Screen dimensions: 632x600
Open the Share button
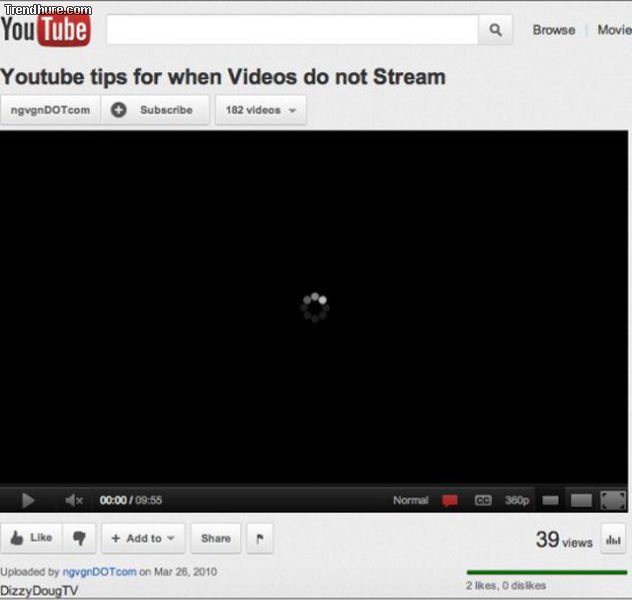pos(215,538)
